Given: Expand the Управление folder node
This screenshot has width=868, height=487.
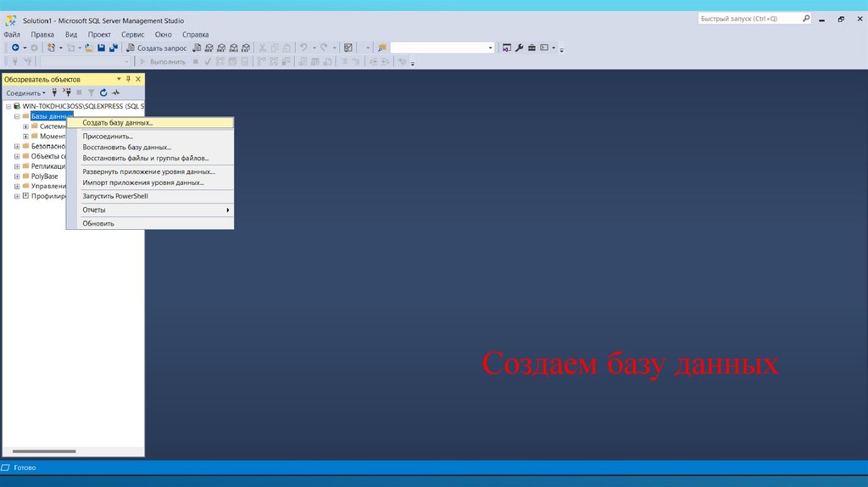Looking at the screenshot, I should click(17, 186).
